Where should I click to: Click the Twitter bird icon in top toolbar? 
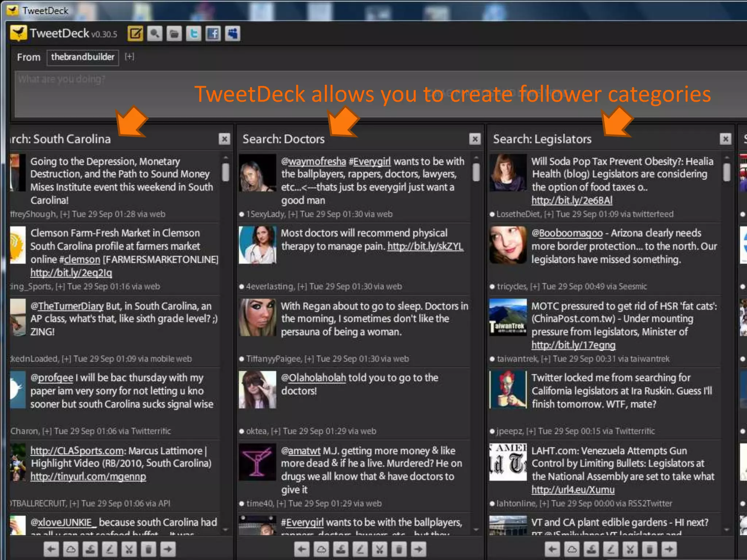click(x=194, y=34)
